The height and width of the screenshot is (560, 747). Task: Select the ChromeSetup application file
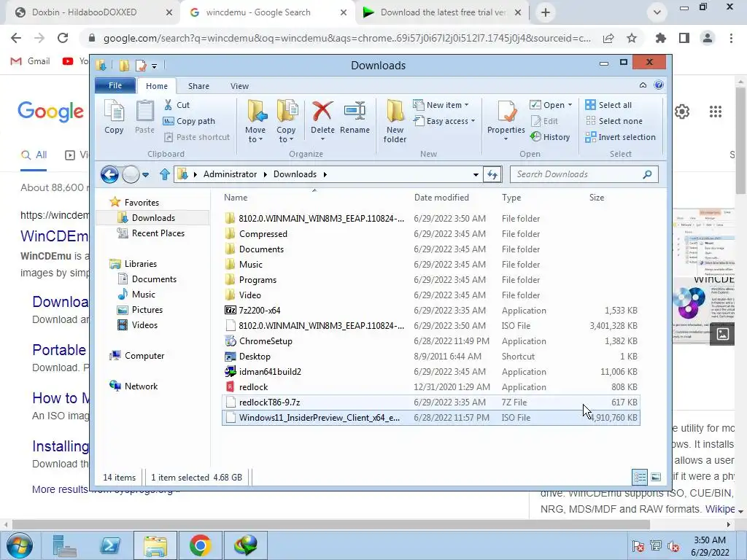tap(430, 341)
